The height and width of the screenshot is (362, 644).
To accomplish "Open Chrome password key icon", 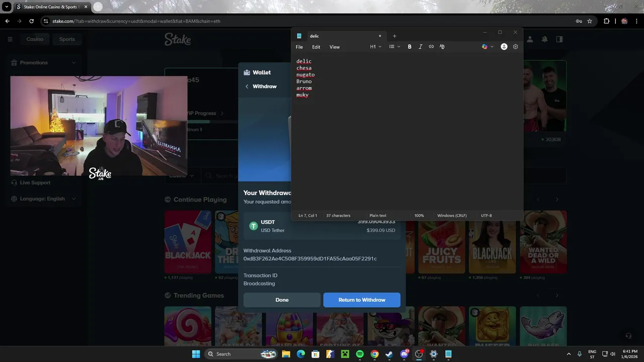I will coord(579,21).
